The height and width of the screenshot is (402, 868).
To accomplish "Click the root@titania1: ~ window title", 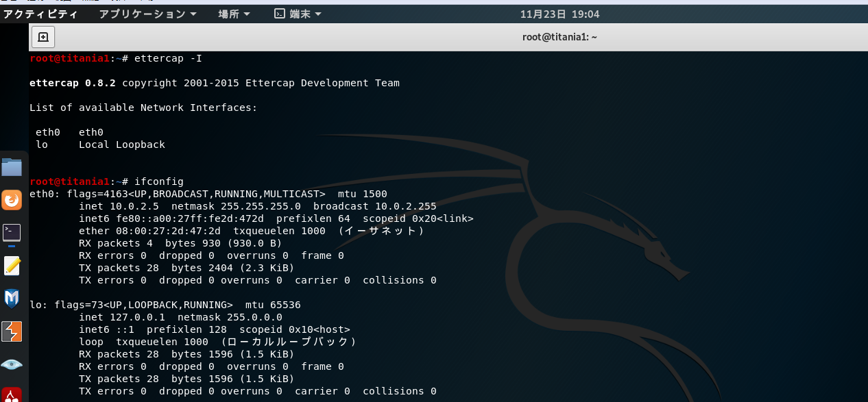I will [559, 37].
